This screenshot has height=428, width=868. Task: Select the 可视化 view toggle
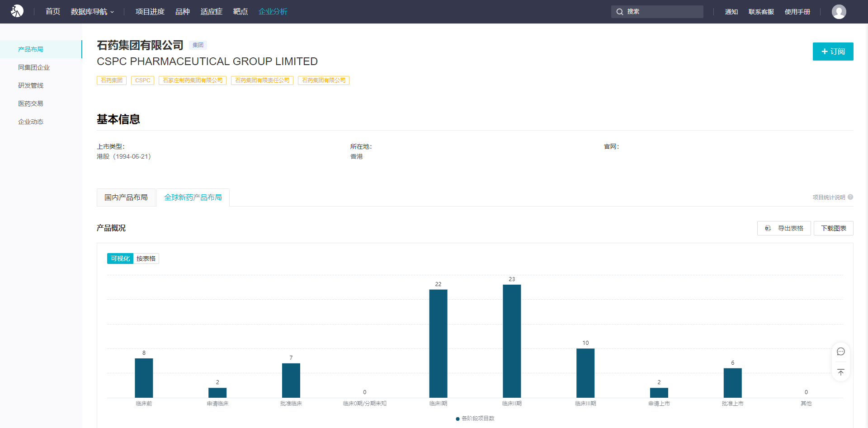pos(120,259)
